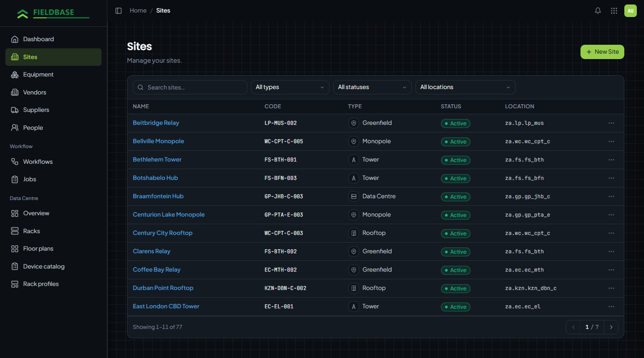Click the Suppliers truck icon
Image resolution: width=644 pixels, height=358 pixels.
15,110
